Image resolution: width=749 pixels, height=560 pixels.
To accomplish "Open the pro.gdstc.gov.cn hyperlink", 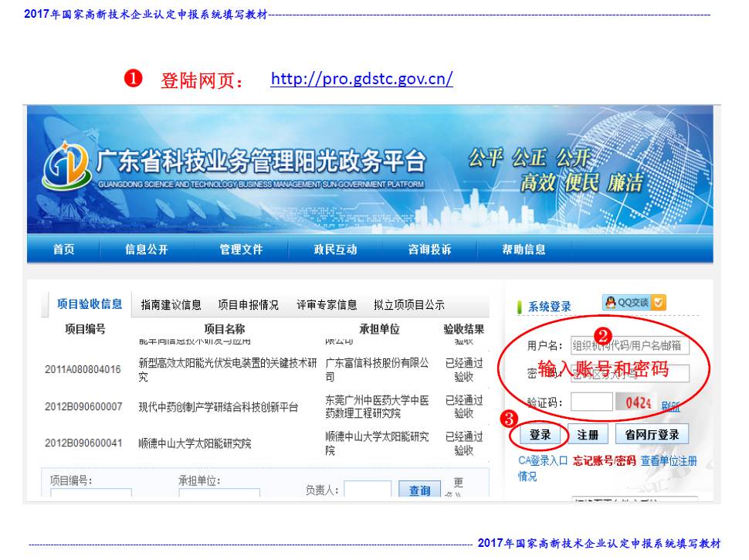I will [x=361, y=79].
